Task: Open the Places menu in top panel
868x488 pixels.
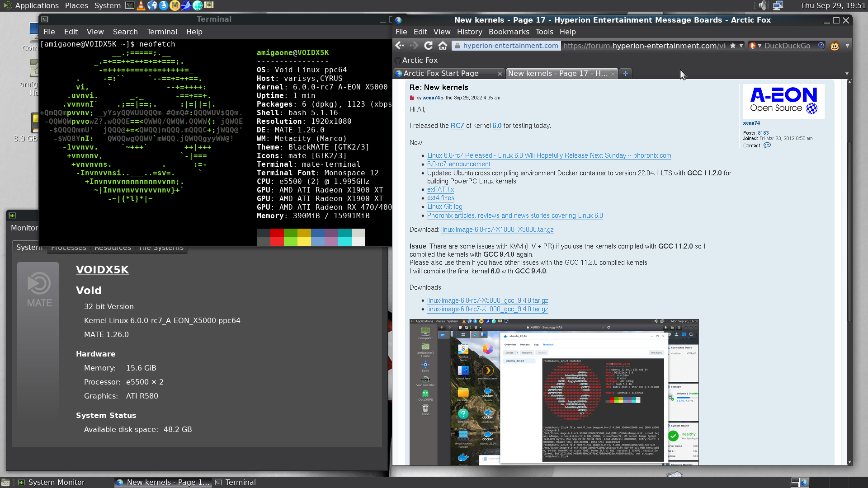Action: tap(76, 5)
